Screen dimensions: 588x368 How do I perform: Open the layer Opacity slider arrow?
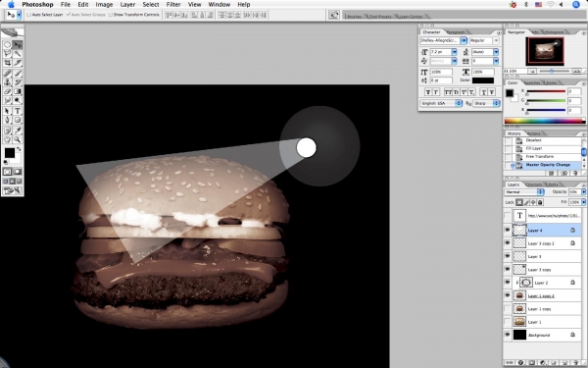pos(583,192)
